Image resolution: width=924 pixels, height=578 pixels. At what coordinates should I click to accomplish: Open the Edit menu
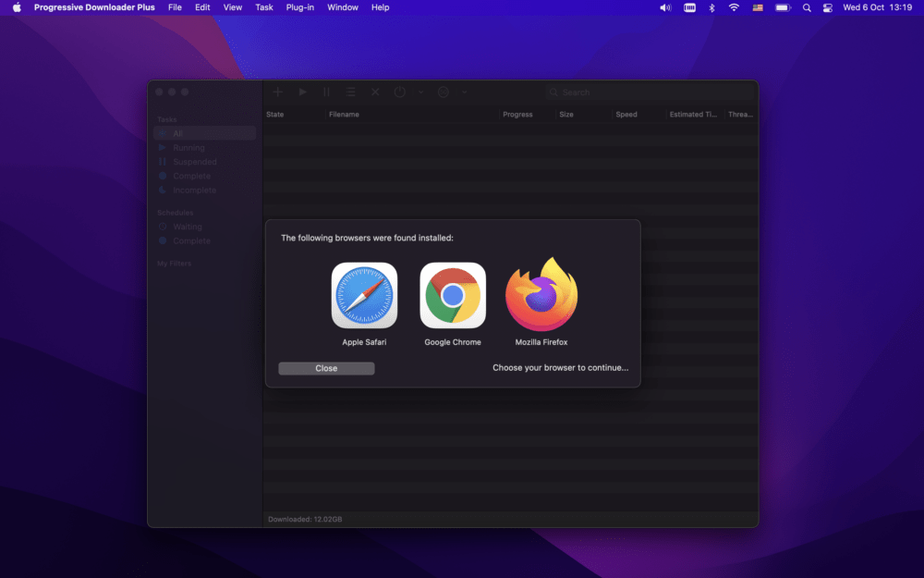tap(202, 7)
